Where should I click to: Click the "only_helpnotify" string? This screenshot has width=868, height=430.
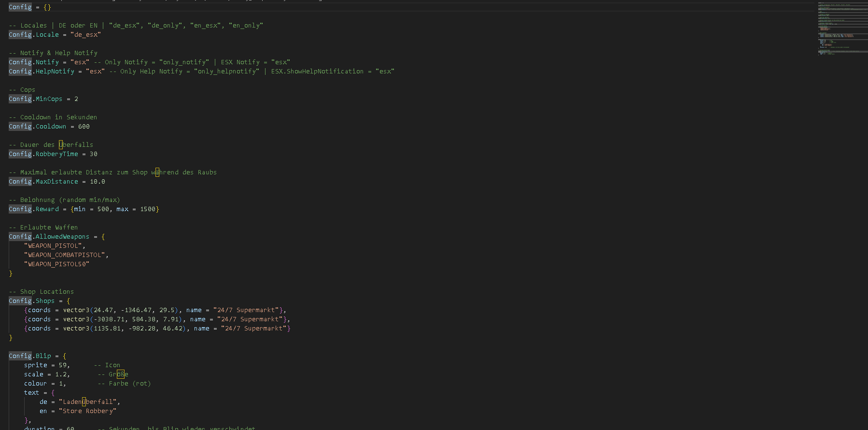(x=226, y=72)
